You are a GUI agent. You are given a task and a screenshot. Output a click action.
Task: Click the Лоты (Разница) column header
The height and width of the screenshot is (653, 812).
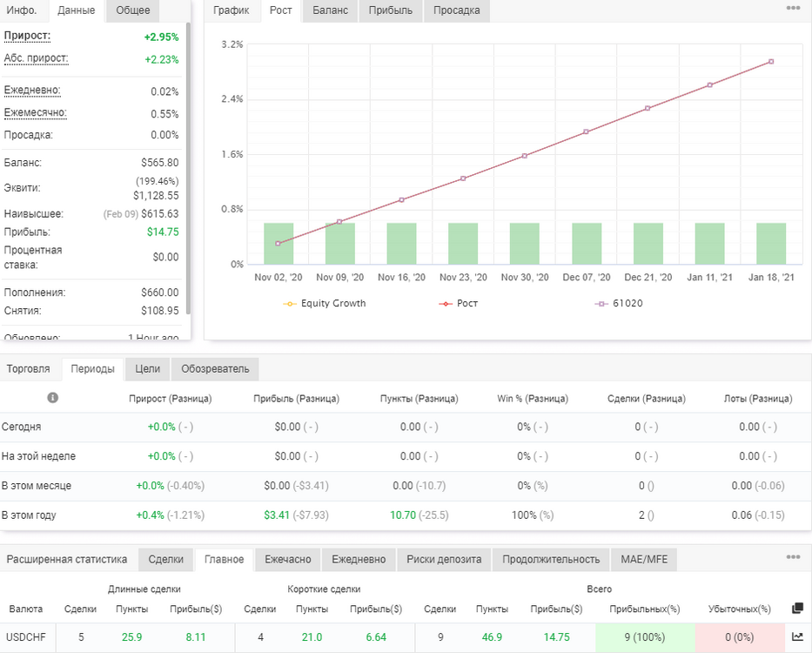(x=758, y=399)
